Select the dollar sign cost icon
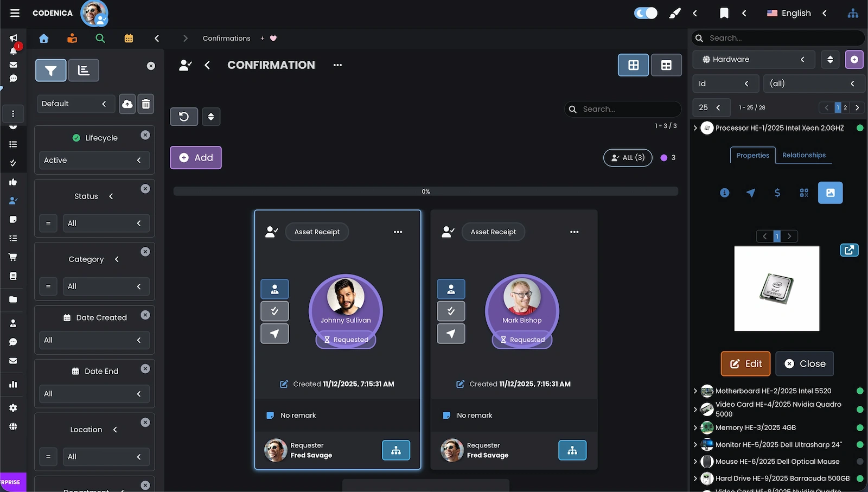This screenshot has height=492, width=868. (x=777, y=193)
